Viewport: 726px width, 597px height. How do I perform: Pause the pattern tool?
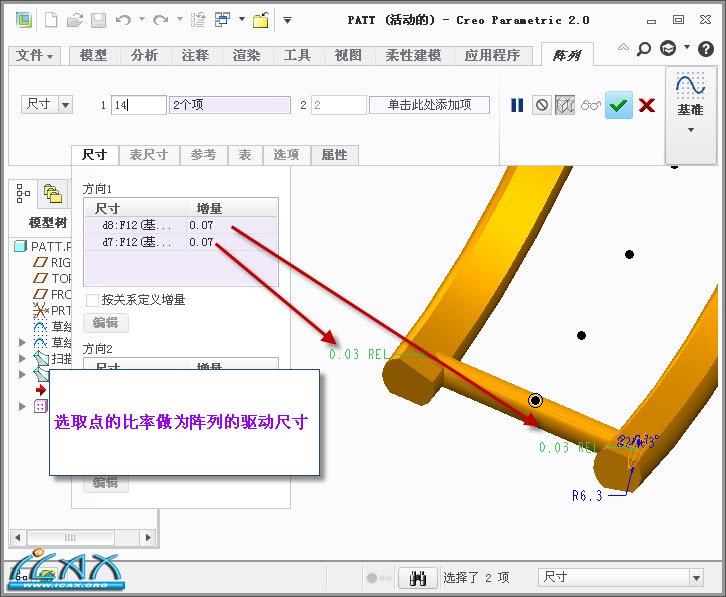click(x=517, y=106)
